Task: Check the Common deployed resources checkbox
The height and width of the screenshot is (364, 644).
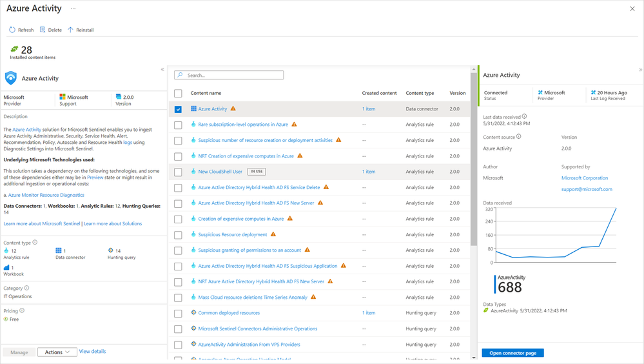Action: 178,314
